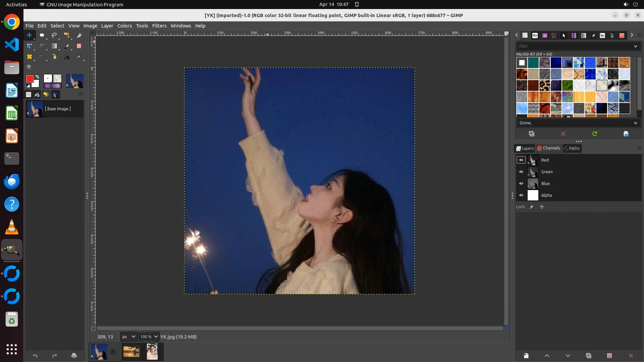Pick the Color Picker eyedropper tool
The height and width of the screenshot is (362, 644).
(79, 57)
